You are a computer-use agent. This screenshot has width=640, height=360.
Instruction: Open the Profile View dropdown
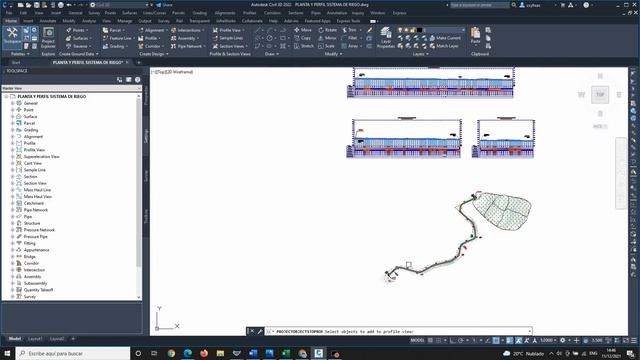click(229, 30)
